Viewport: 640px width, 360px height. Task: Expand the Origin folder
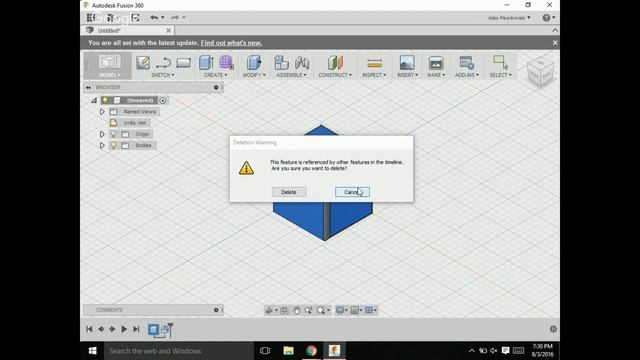click(102, 134)
